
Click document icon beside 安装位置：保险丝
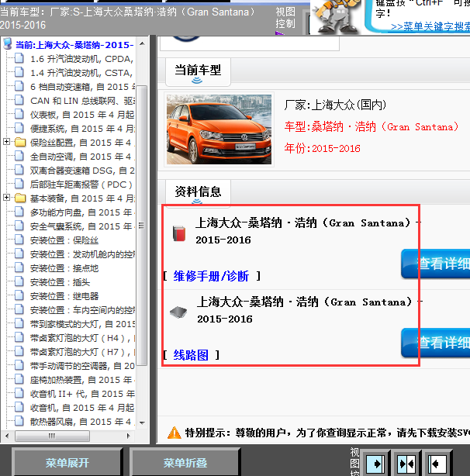click(x=19, y=240)
